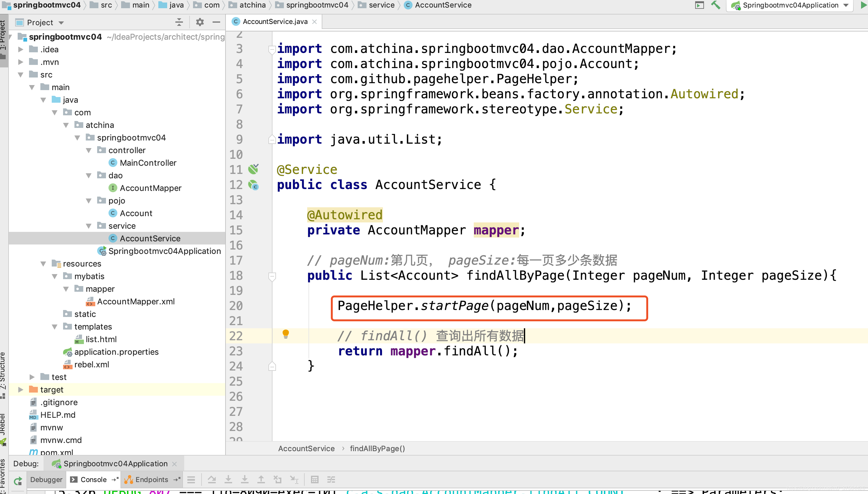Open AccountMapper.xml in project tree
This screenshot has height=494, width=868.
coord(136,301)
